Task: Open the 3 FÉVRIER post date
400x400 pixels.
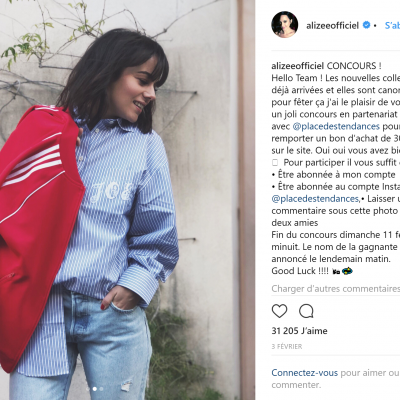Action: pyautogui.click(x=287, y=347)
